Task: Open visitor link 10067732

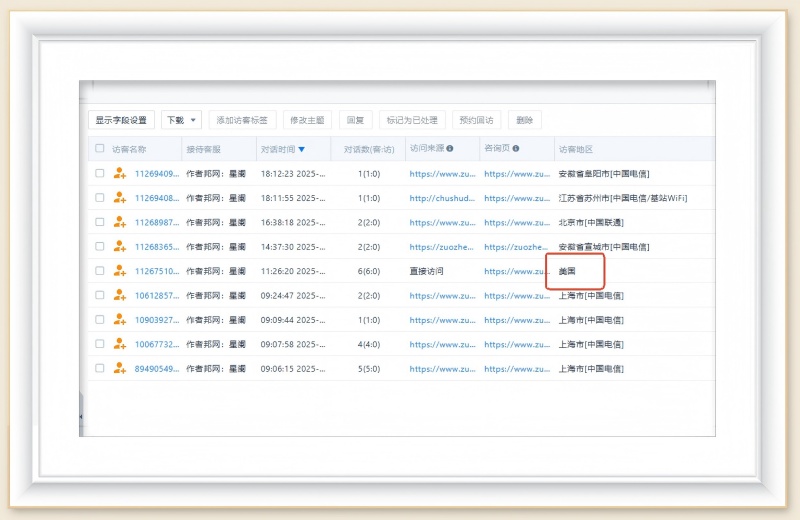Action: pyautogui.click(x=156, y=344)
